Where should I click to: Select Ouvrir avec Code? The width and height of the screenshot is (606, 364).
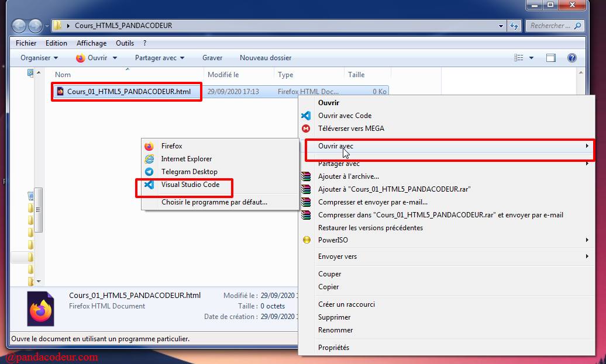click(x=345, y=116)
